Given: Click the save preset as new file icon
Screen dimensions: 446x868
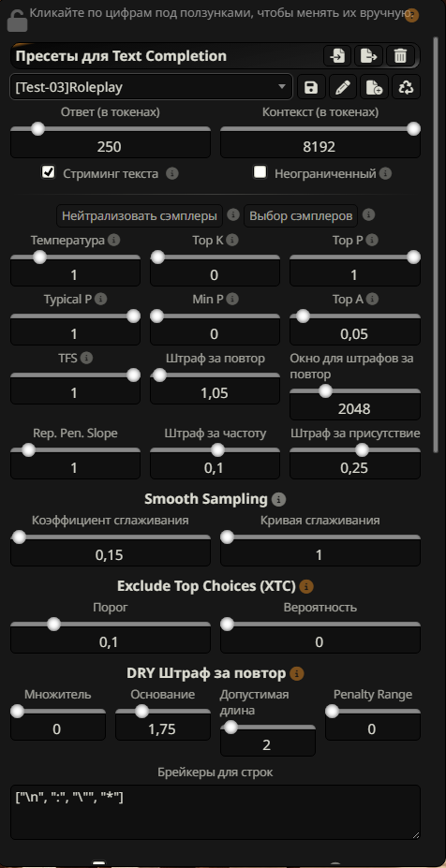Looking at the screenshot, I should (x=375, y=87).
